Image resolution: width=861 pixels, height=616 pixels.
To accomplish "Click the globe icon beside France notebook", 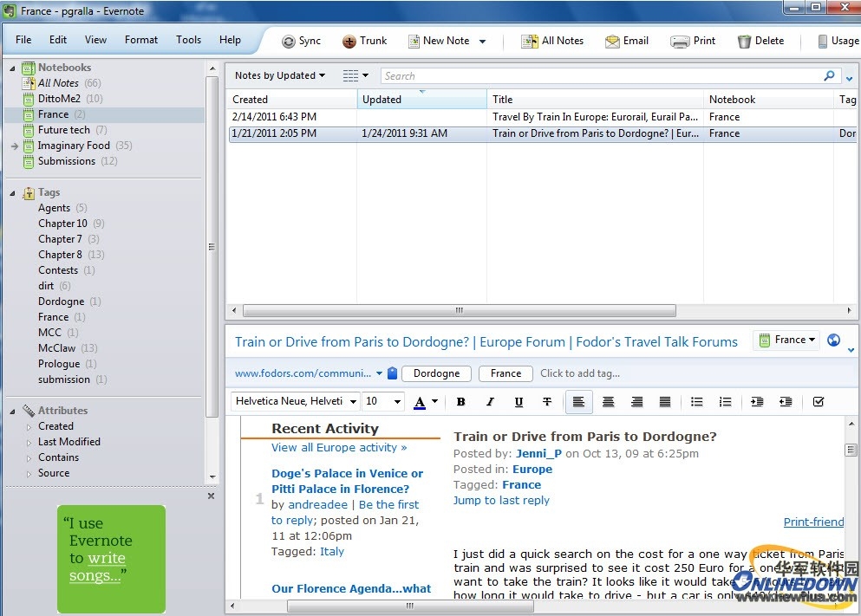I will coord(833,340).
